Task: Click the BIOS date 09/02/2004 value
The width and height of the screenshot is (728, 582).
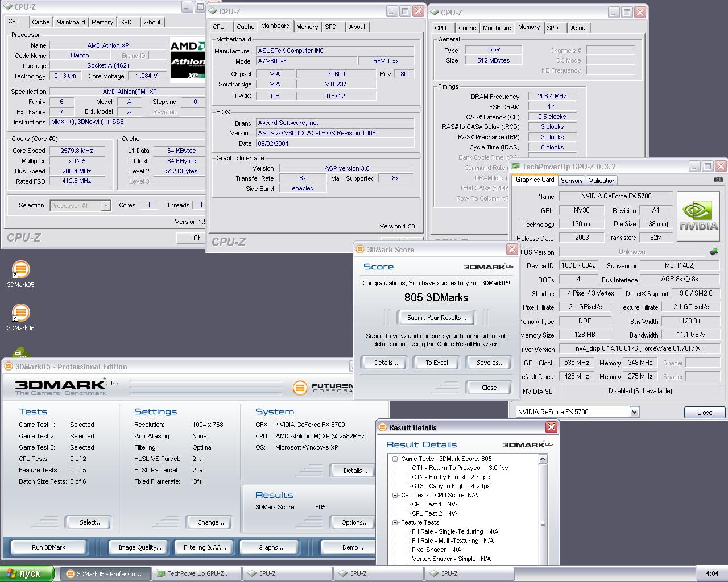Action: pyautogui.click(x=335, y=143)
